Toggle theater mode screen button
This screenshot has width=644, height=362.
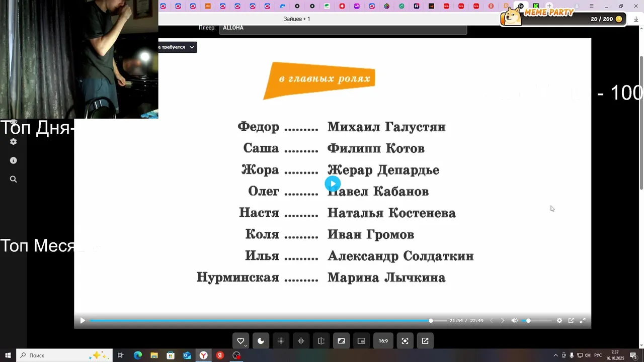point(341,341)
